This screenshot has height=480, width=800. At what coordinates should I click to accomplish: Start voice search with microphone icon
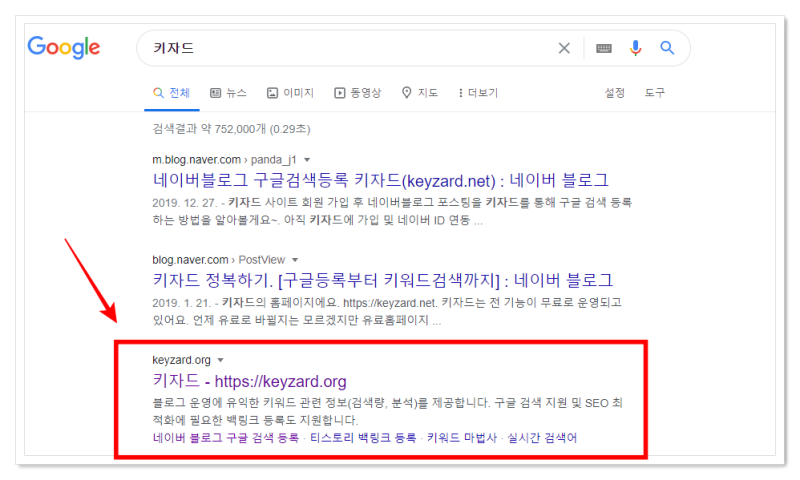pos(635,48)
